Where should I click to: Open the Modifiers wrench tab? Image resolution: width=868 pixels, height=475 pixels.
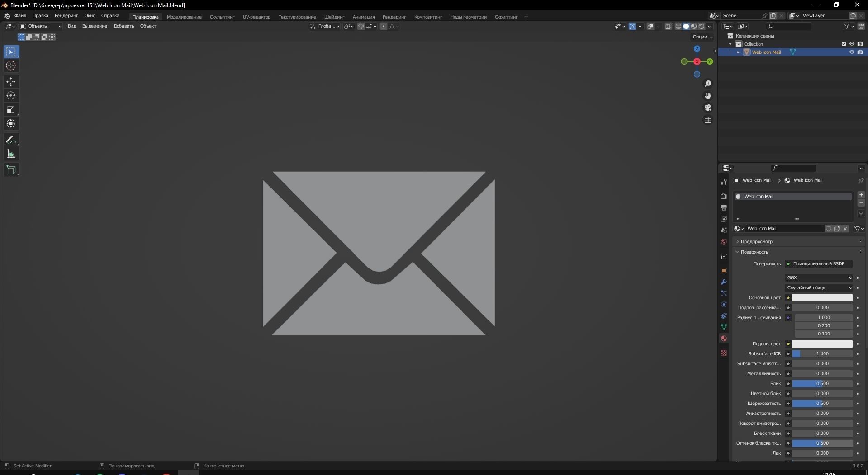724,282
